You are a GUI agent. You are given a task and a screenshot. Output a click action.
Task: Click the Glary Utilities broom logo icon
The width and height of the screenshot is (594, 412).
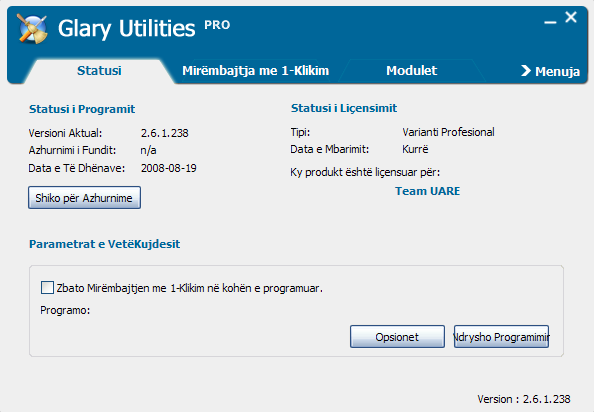(x=32, y=28)
